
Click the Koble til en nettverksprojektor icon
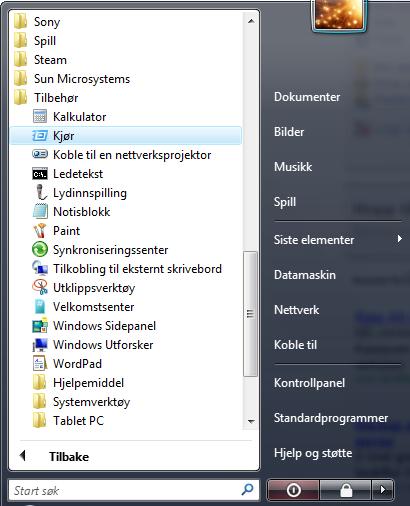pos(40,154)
